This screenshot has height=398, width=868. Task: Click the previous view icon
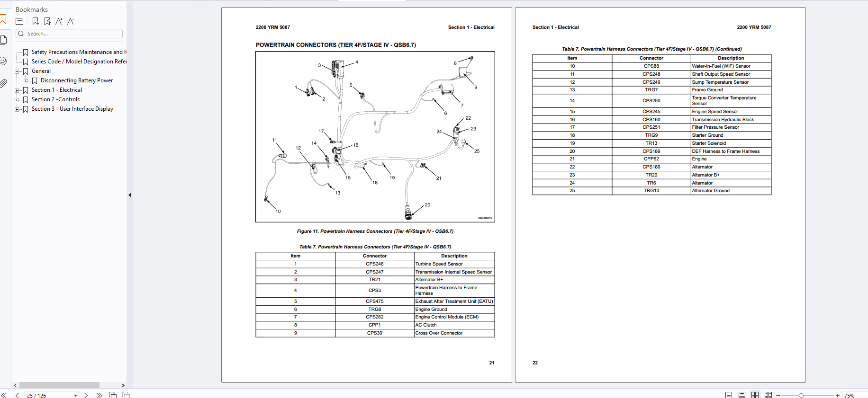(113, 395)
